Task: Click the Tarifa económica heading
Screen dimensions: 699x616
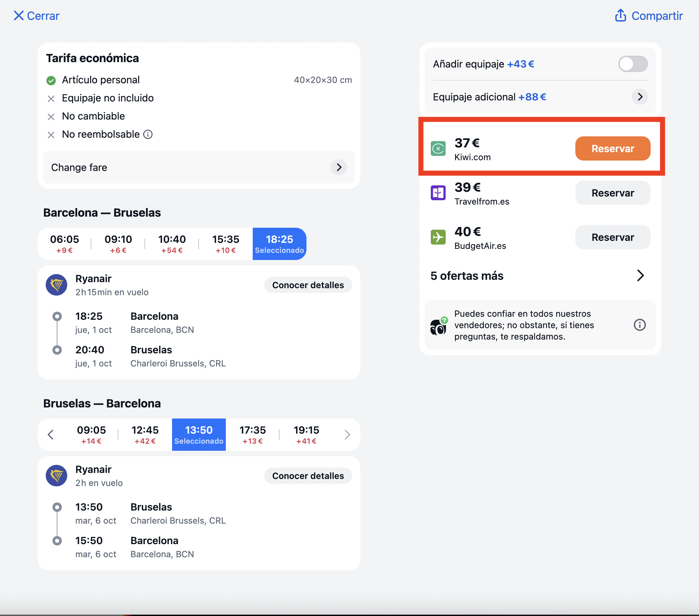Action: click(92, 58)
